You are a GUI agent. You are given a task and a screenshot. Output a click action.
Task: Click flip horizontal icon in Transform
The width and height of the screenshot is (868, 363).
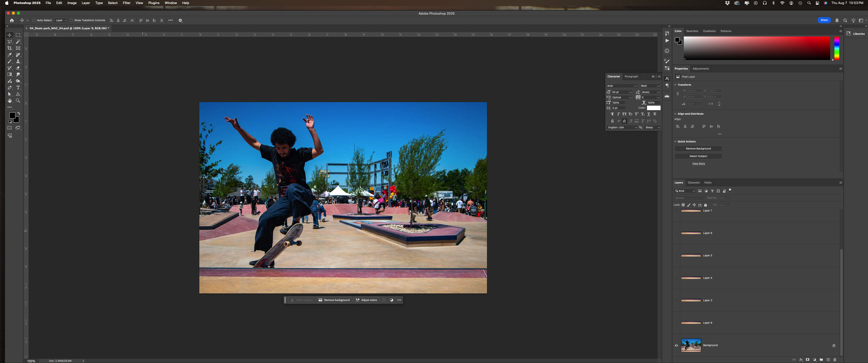[711, 104]
